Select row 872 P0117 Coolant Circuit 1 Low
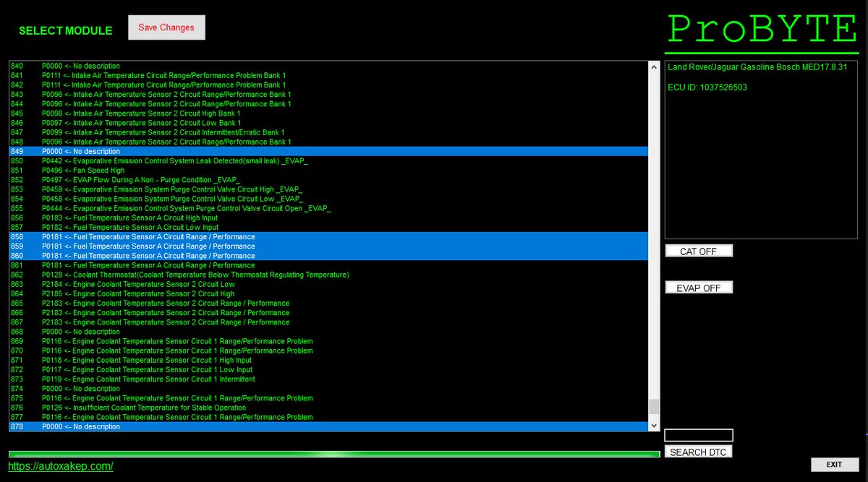868x482 pixels. click(328, 369)
